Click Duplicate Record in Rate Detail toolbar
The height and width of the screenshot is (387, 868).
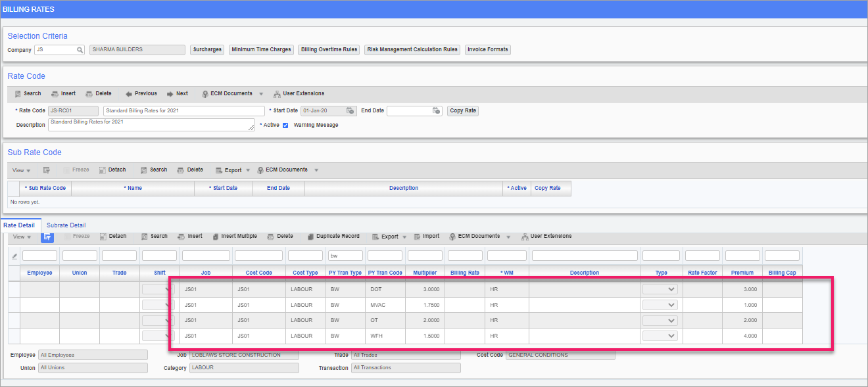(x=333, y=236)
